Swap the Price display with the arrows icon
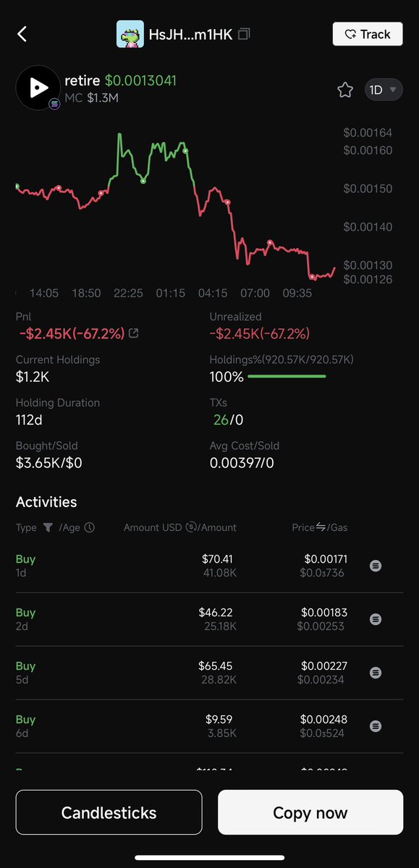419x868 pixels. click(321, 527)
